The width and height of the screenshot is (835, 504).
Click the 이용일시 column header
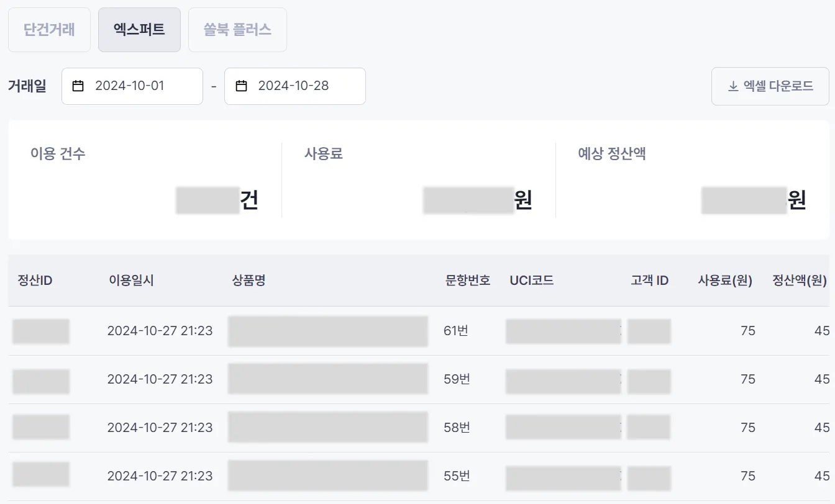click(x=131, y=281)
